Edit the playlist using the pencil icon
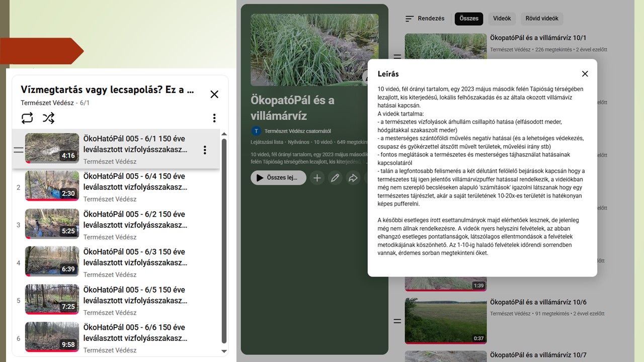644x362 pixels. [335, 177]
